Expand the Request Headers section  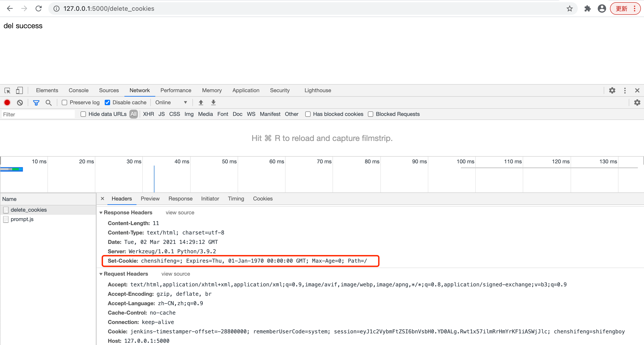(x=100, y=273)
